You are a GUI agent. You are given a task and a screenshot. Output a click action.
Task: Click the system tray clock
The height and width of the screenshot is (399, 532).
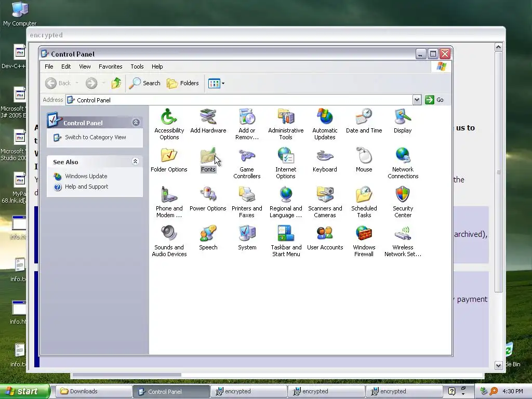[x=512, y=391]
